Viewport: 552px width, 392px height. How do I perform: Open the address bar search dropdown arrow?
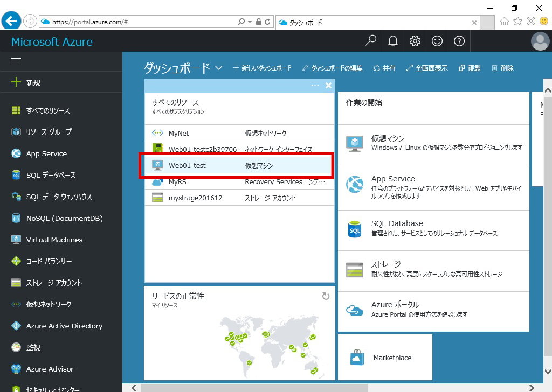click(x=250, y=22)
